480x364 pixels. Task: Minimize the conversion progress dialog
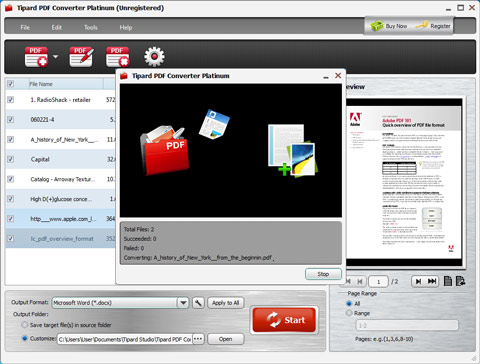[326, 77]
